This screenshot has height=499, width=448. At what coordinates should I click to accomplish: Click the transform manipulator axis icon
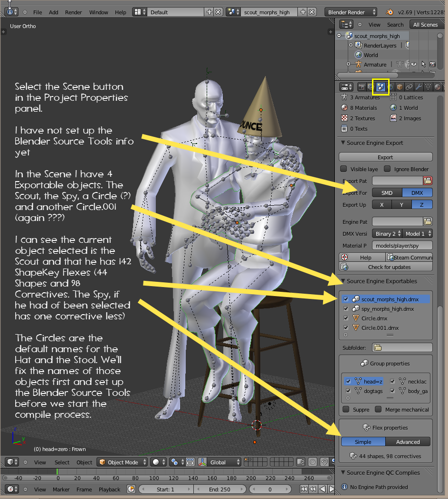point(202,462)
